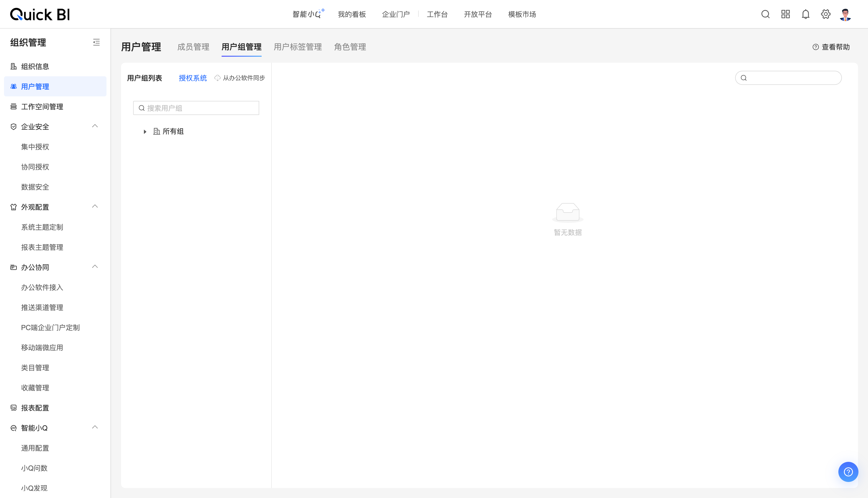Expand the 所有组 tree node
This screenshot has width=868, height=498.
pos(145,132)
